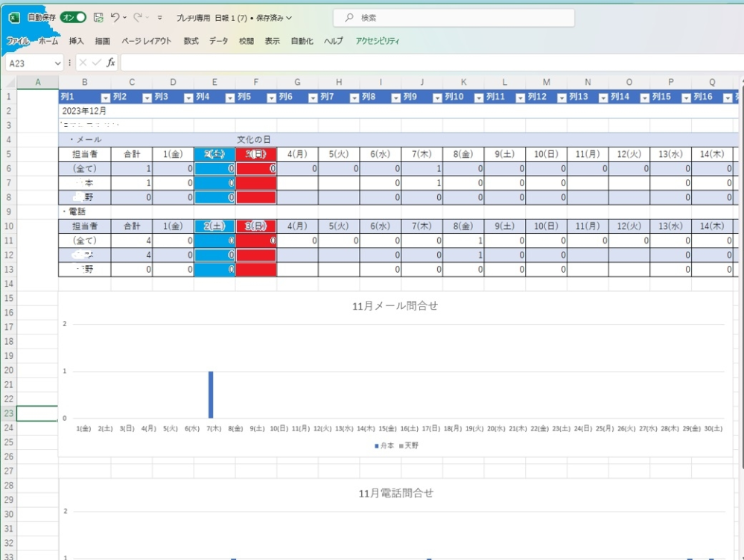Select the blue 2(土) cell in row 10
This screenshot has width=744, height=560.
[214, 226]
